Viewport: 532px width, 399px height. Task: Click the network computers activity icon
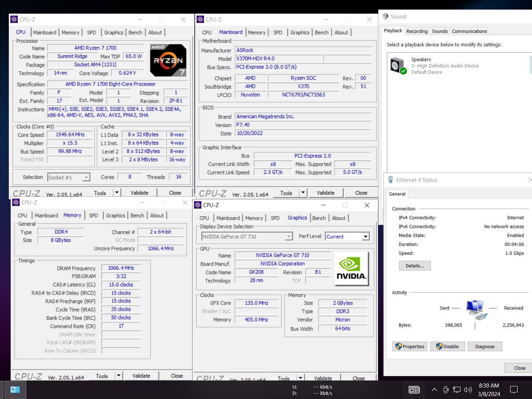pyautogui.click(x=476, y=310)
